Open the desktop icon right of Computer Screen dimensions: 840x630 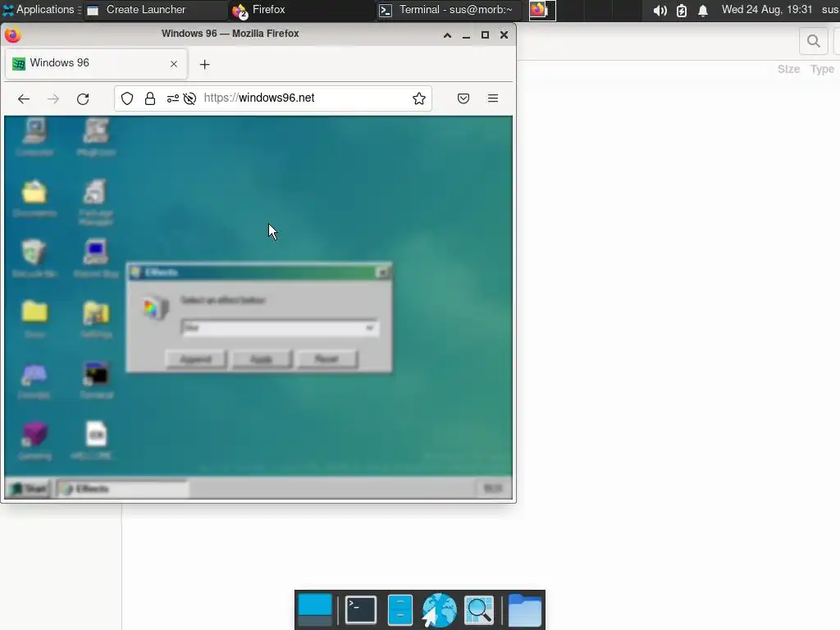(x=96, y=138)
